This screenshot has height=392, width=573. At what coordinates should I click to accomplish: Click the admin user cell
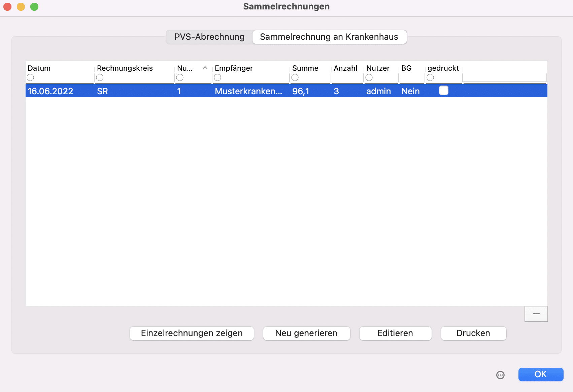click(378, 91)
